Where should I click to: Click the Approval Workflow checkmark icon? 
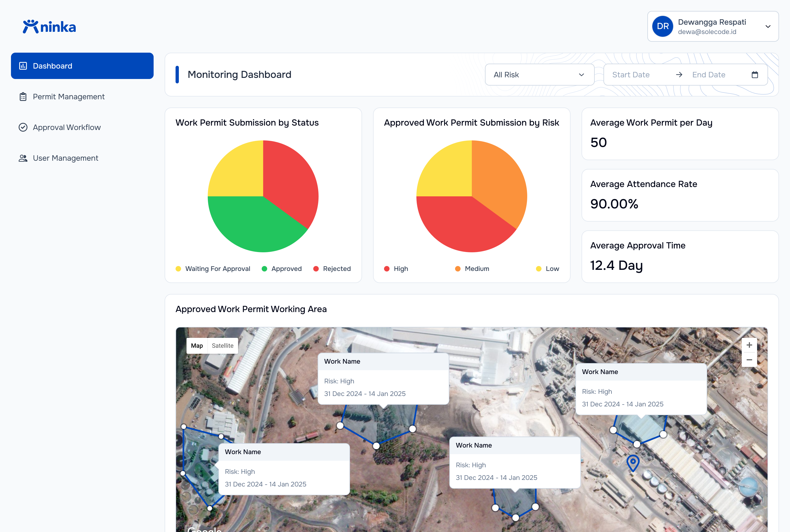[23, 127]
